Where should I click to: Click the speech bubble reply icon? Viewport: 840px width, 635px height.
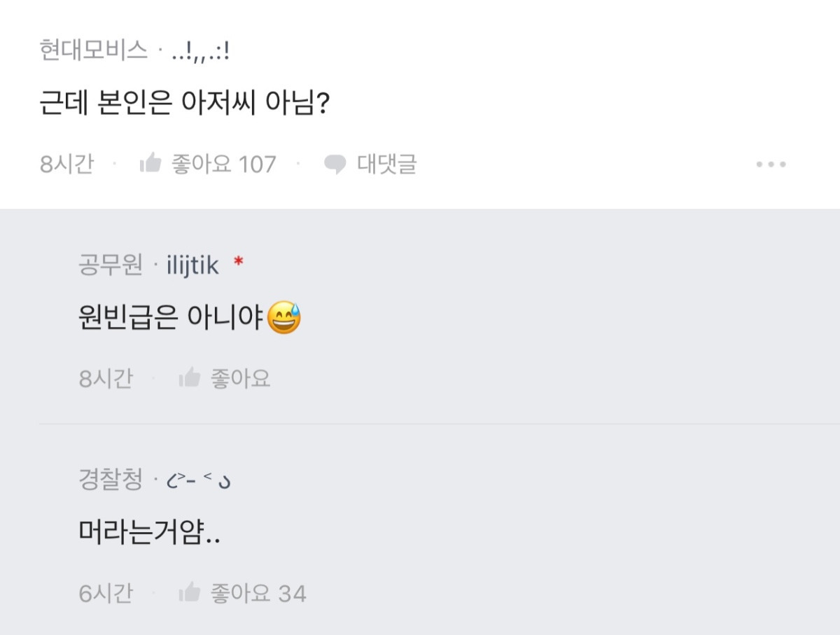(x=335, y=165)
